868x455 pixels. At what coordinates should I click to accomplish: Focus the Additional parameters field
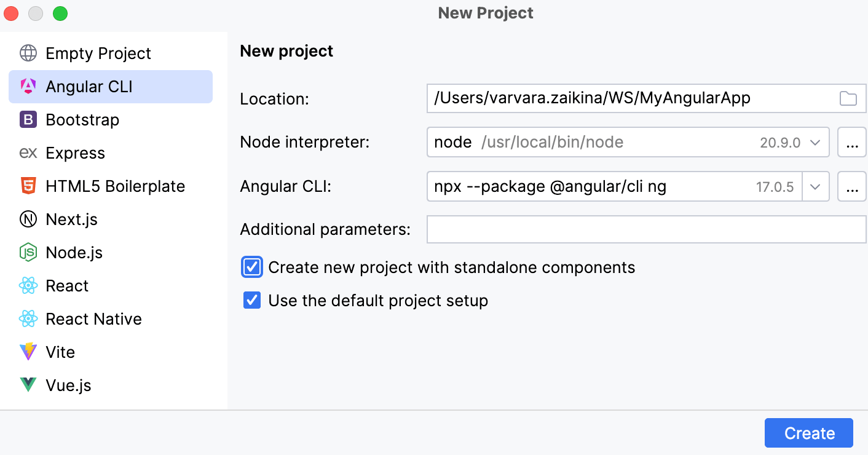[x=645, y=229]
